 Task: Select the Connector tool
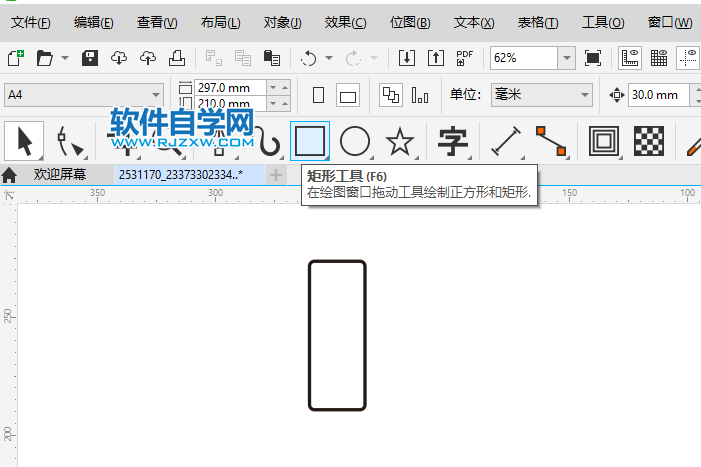tap(551, 141)
